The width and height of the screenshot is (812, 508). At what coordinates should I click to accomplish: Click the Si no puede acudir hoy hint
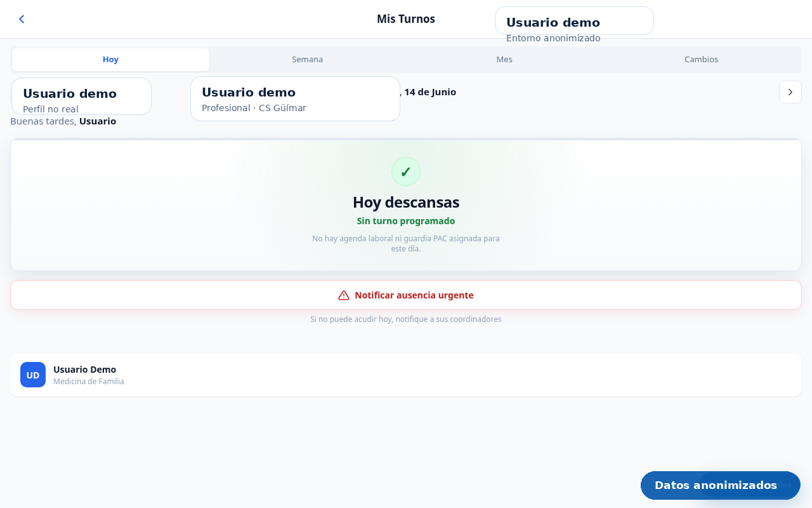[406, 319]
